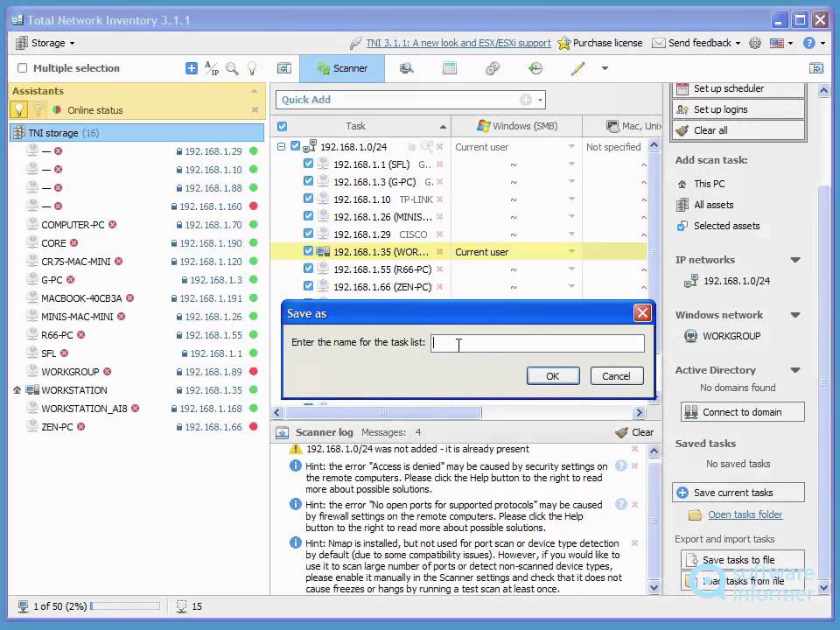Open the search magnifier in left toolbar
Viewport: 840px width, 630px height.
click(x=232, y=68)
